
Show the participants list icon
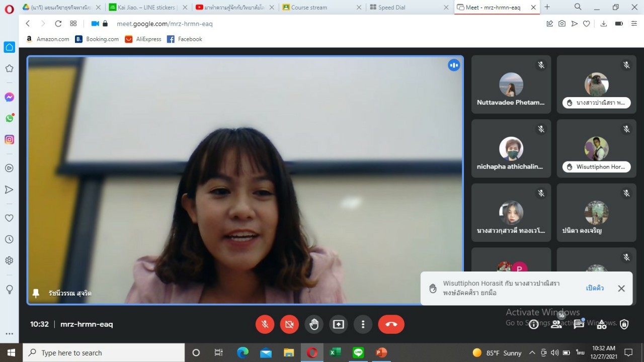pyautogui.click(x=556, y=324)
